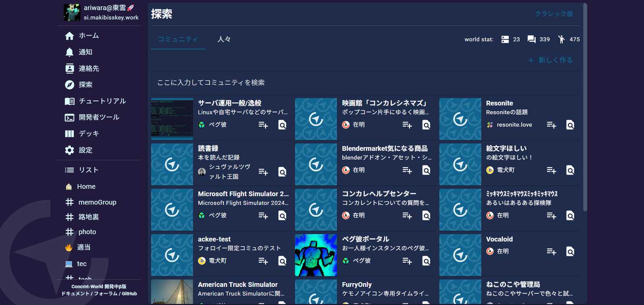Select the 探索 compass icon
This screenshot has height=305, width=644.
[70, 85]
